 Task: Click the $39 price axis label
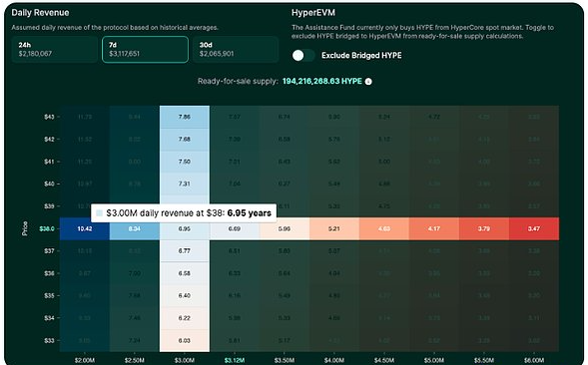click(x=49, y=206)
